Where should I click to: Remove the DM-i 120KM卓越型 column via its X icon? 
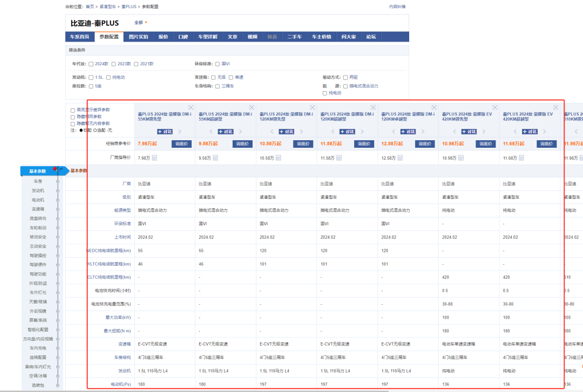point(434,107)
